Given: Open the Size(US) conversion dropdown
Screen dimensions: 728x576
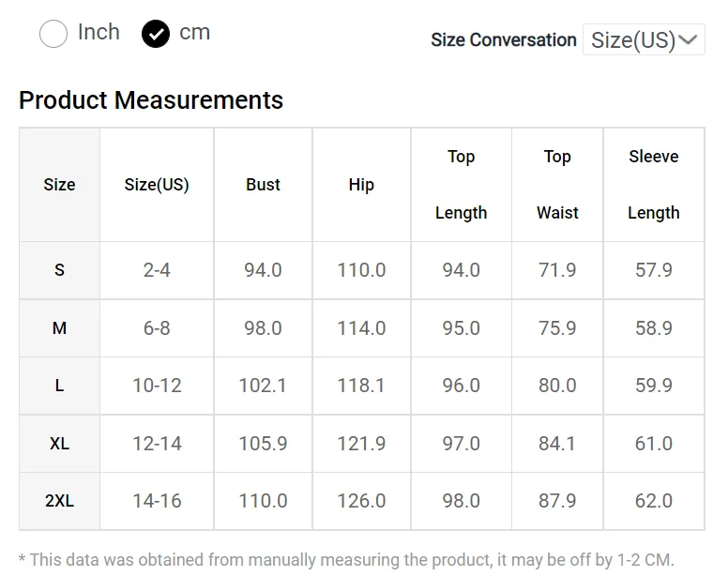Looking at the screenshot, I should pyautogui.click(x=644, y=40).
